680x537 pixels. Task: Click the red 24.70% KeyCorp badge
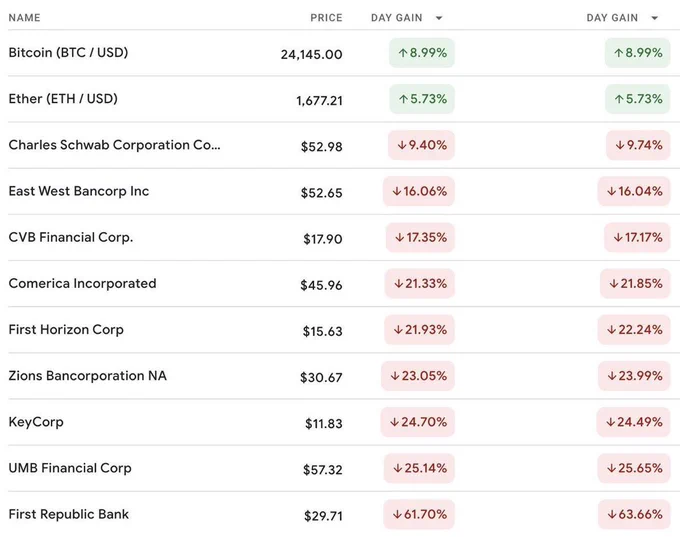tap(418, 422)
